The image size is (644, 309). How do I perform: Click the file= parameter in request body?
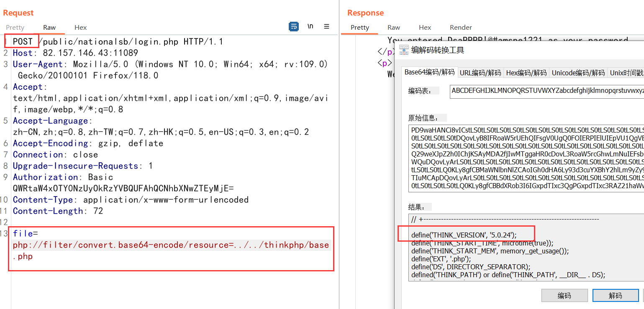(x=25, y=234)
